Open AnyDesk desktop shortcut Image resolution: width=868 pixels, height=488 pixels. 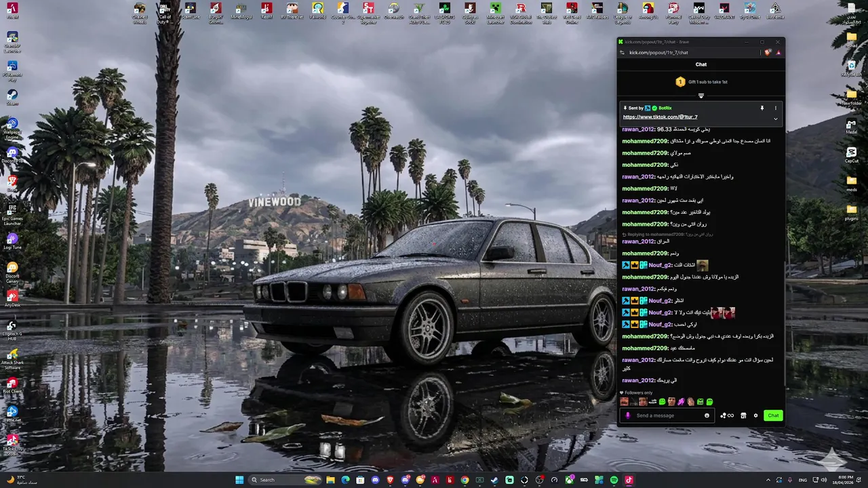12,300
